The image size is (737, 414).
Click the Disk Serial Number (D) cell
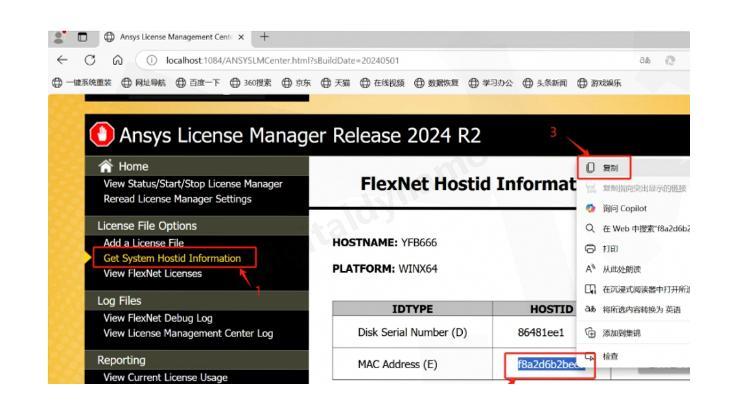point(412,332)
